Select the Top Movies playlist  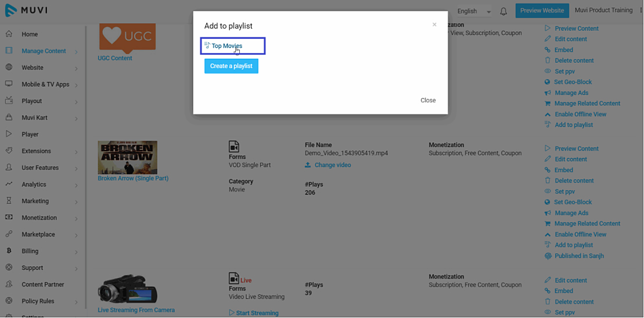(x=227, y=46)
